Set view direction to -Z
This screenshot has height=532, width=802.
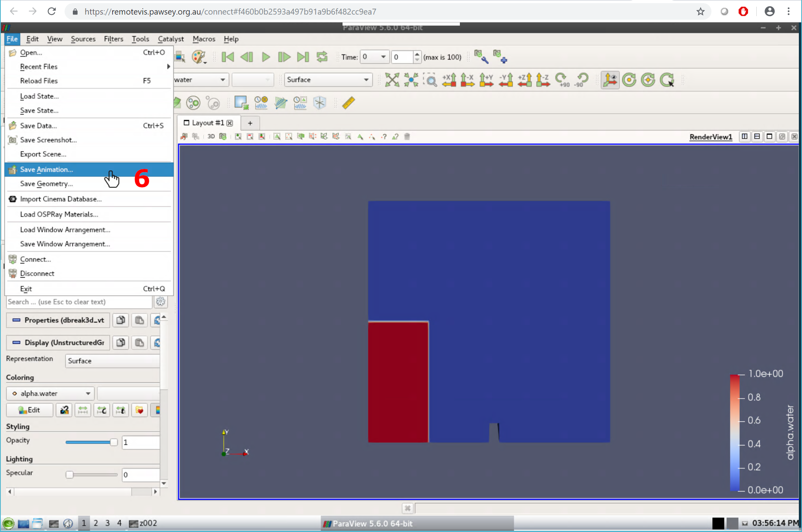click(x=543, y=80)
